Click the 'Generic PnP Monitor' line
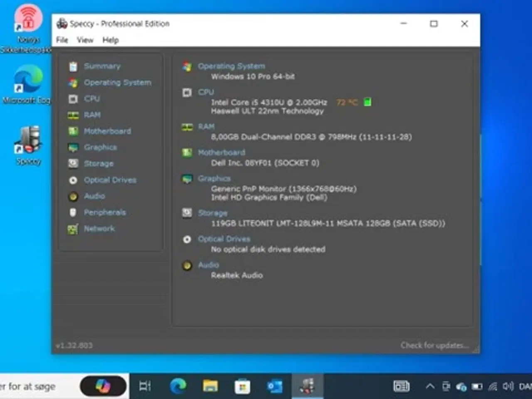Screen dimensions: 532x399 pyautogui.click(x=284, y=189)
